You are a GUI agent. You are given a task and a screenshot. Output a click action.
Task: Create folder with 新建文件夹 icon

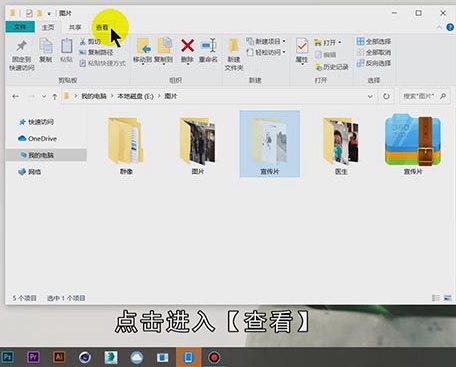(x=234, y=54)
